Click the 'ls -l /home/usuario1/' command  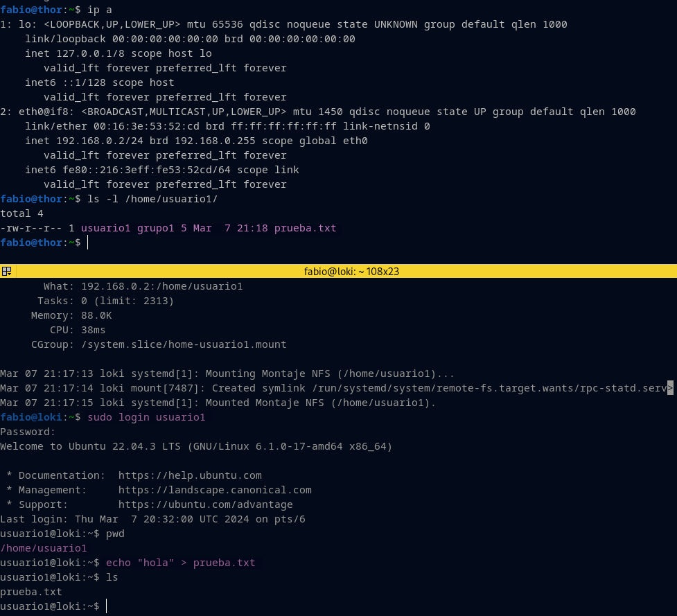pos(152,199)
